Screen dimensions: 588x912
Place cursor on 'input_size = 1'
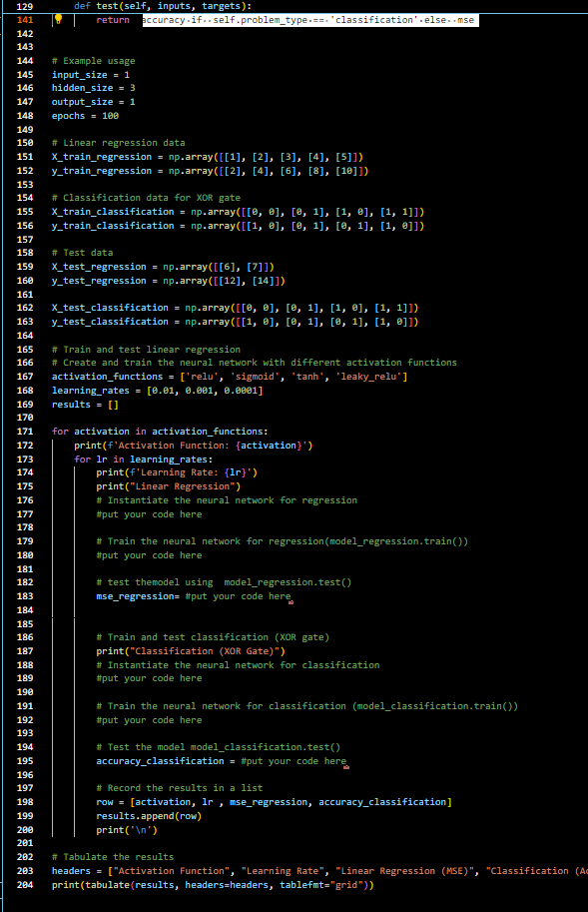(91, 75)
